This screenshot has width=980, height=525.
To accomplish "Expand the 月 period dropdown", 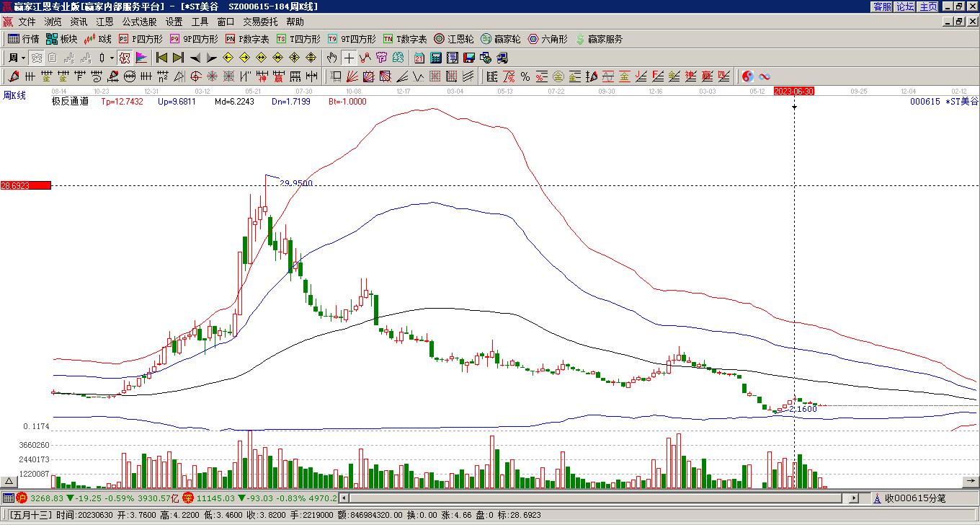I will (17, 58).
